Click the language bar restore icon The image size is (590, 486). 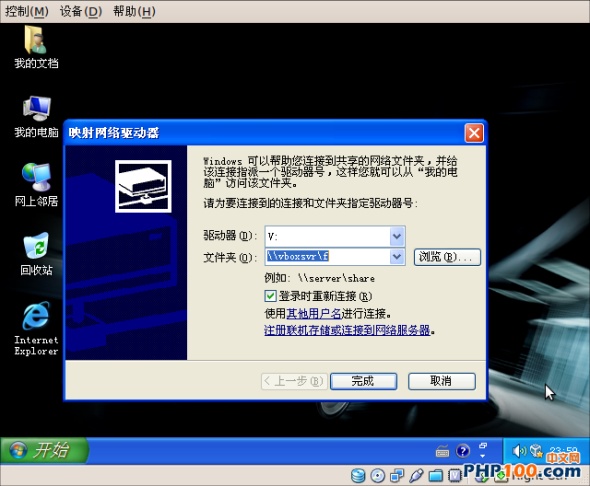(483, 446)
